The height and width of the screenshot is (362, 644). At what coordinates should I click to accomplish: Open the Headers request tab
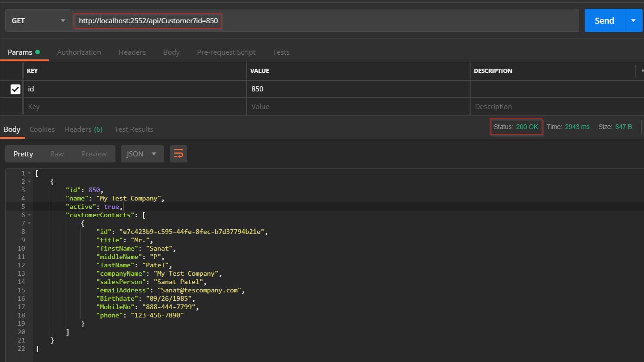132,52
